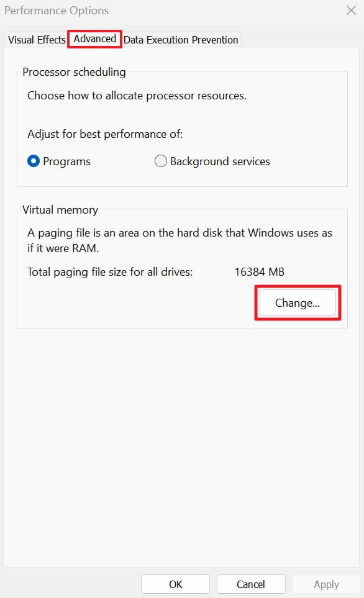This screenshot has width=364, height=598.
Task: Switch processor resources to Background services
Action: [160, 161]
